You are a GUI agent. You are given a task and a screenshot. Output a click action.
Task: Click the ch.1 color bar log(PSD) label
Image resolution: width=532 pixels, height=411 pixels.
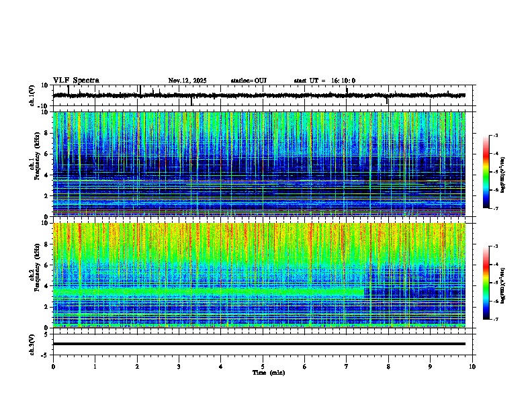tap(502, 175)
